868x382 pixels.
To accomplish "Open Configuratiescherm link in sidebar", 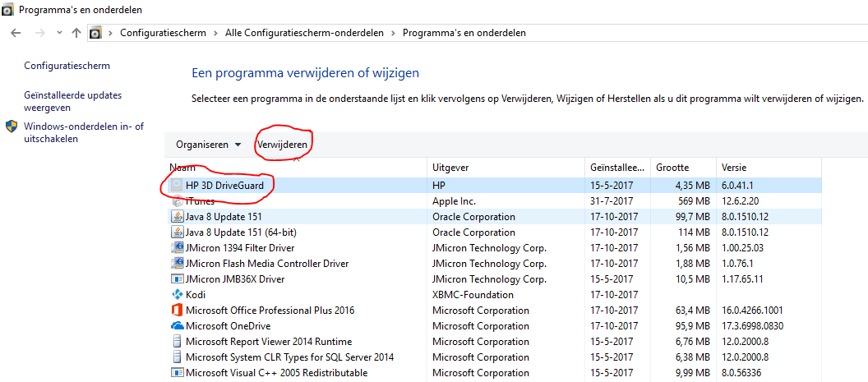I will pyautogui.click(x=67, y=66).
